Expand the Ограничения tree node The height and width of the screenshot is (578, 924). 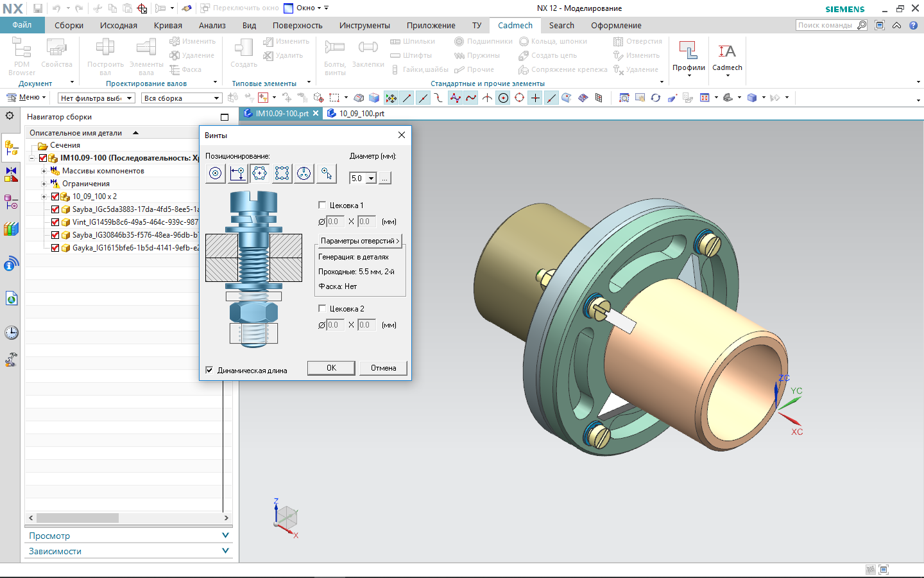pyautogui.click(x=44, y=184)
